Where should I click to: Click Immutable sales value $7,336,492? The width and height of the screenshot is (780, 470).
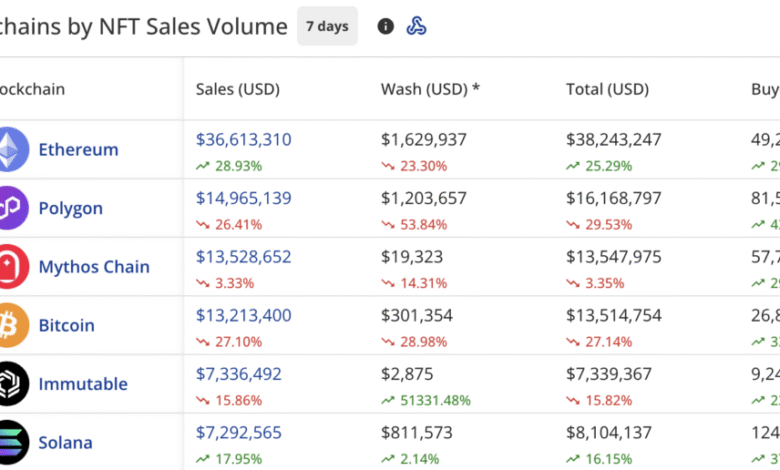pyautogui.click(x=238, y=374)
